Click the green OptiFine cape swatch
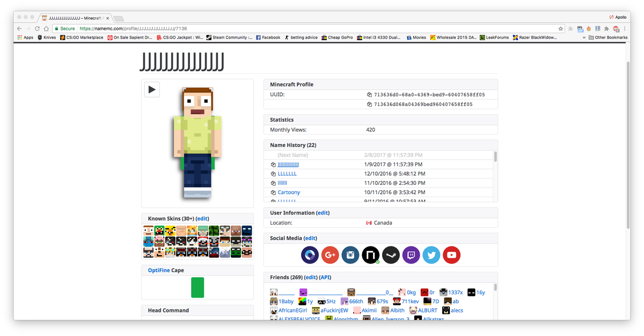 coord(197,288)
